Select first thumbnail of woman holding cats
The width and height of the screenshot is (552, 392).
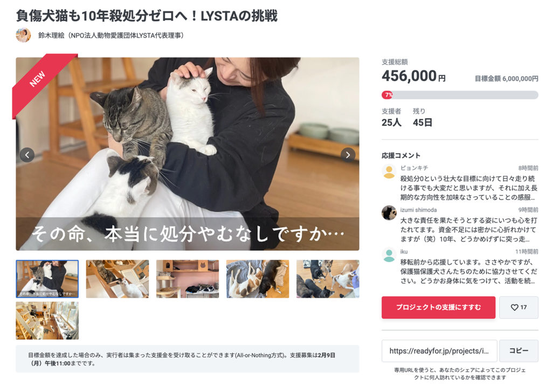coord(47,279)
